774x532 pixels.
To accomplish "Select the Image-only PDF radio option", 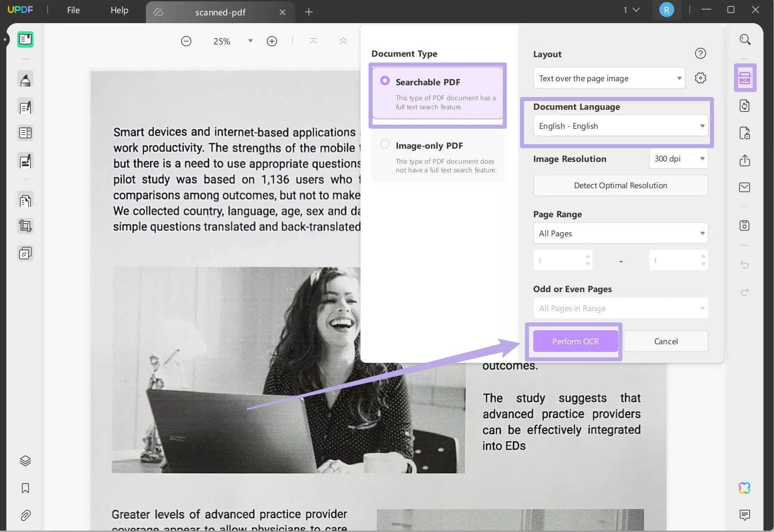I will [x=385, y=144].
